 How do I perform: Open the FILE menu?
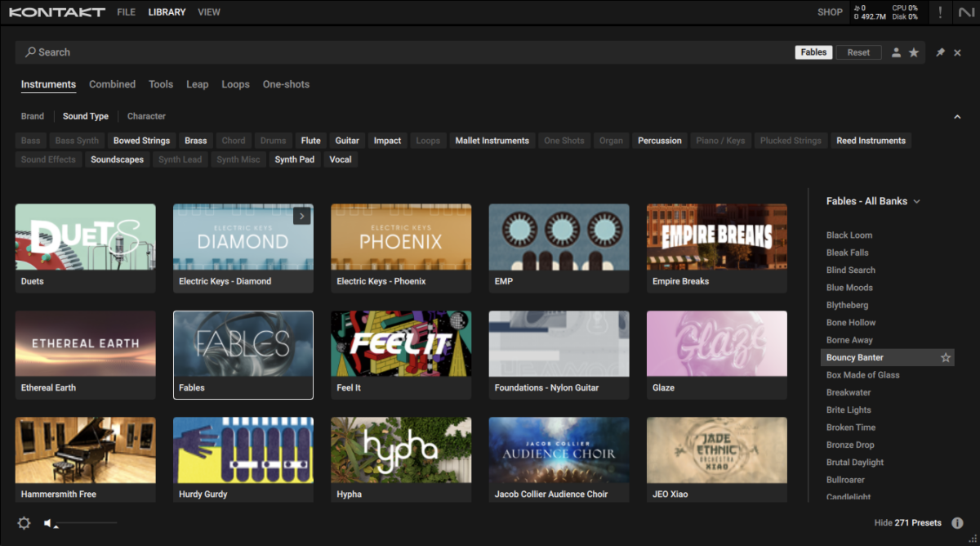[126, 12]
